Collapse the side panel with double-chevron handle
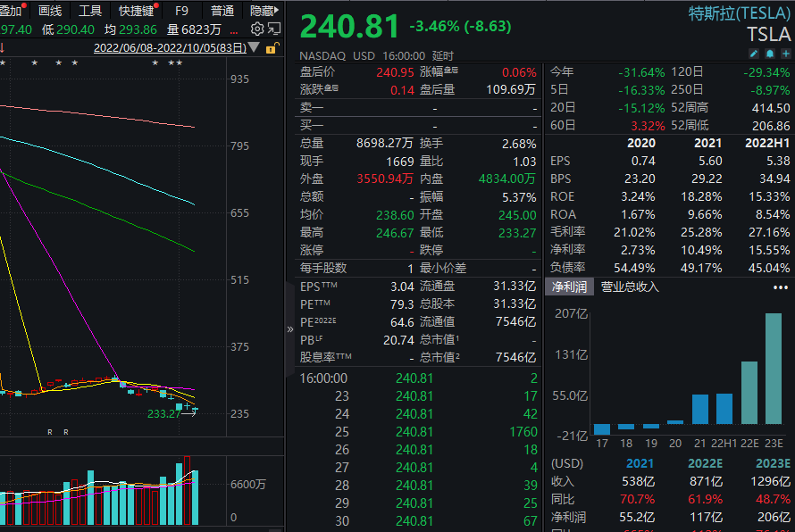The width and height of the screenshot is (795, 532). tap(290, 329)
